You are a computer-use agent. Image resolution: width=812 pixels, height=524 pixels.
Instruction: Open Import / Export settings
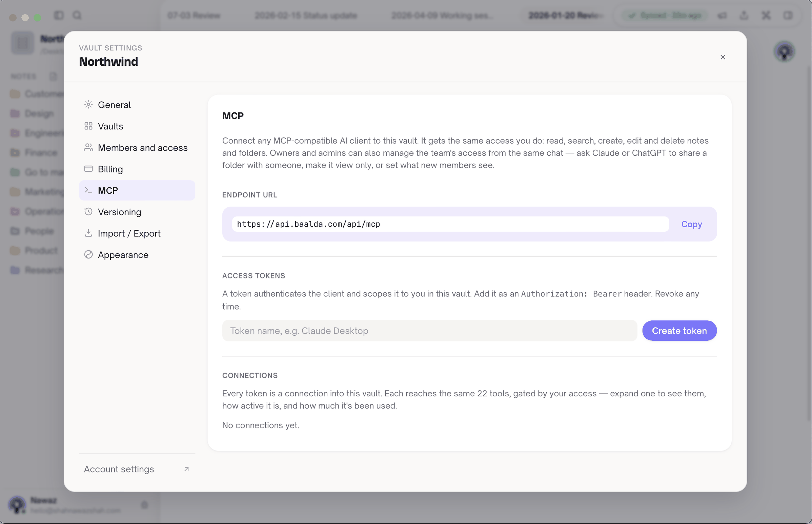[137, 233]
